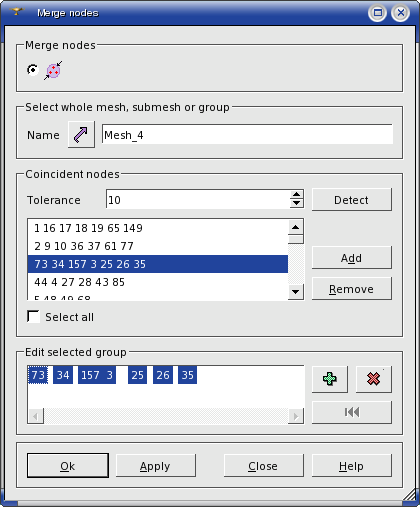Close the dialog via title bar X

click(x=400, y=13)
